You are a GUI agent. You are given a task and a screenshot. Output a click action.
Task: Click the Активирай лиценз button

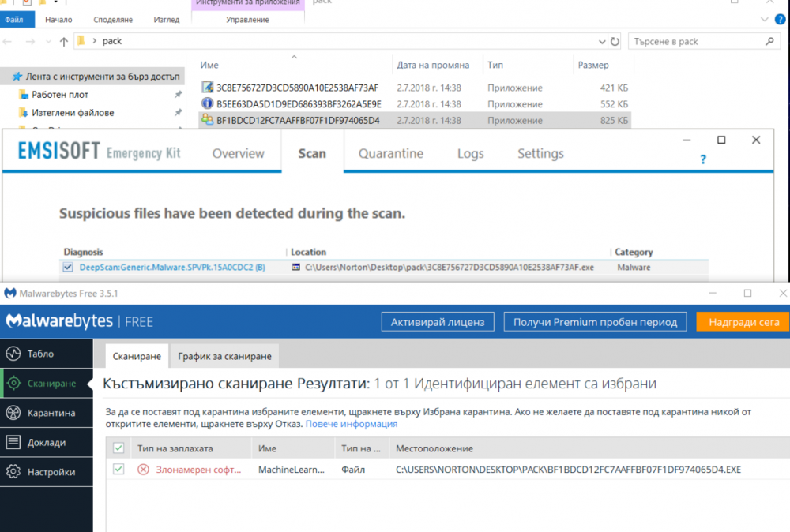point(438,322)
